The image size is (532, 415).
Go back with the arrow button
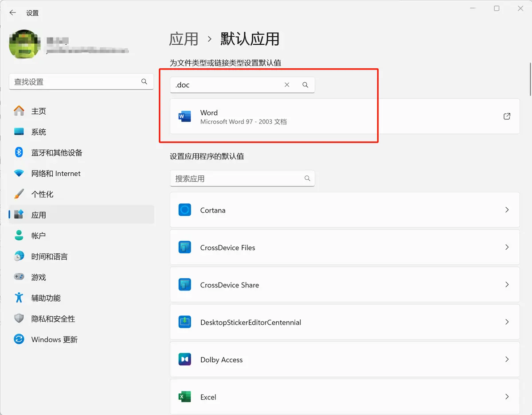(x=12, y=13)
